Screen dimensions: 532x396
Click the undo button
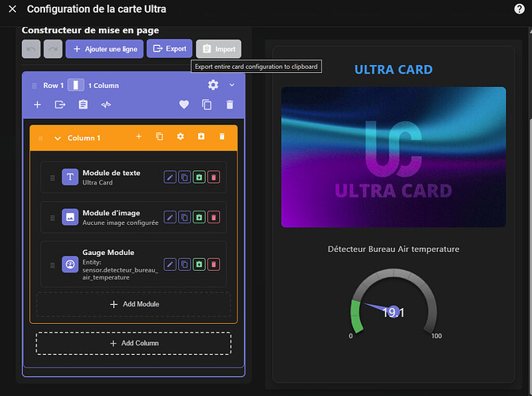(31, 49)
